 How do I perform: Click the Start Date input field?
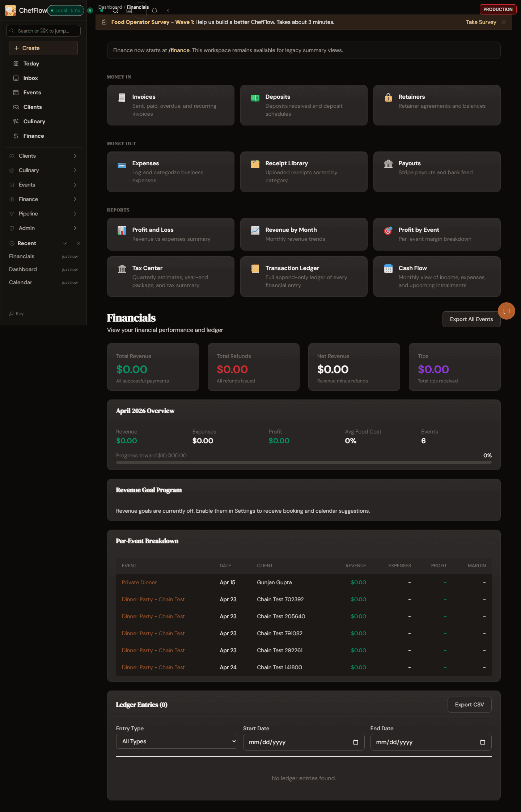304,742
